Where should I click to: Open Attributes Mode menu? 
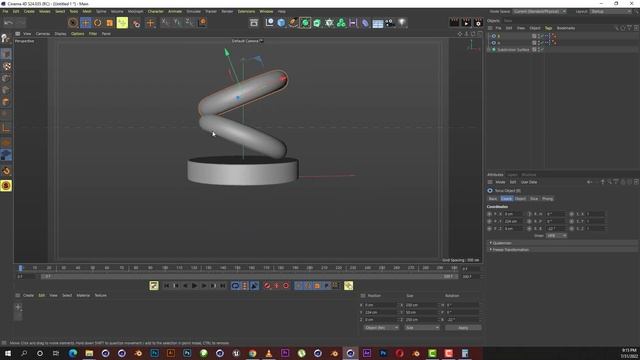click(x=500, y=182)
